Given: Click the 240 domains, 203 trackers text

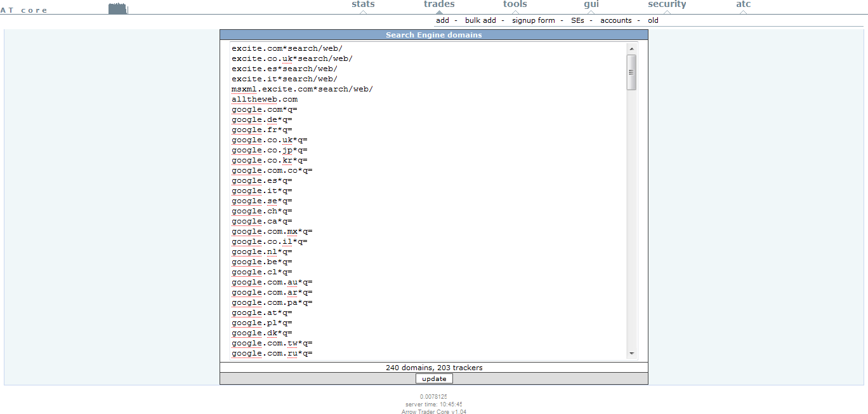Looking at the screenshot, I should pyautogui.click(x=434, y=368).
